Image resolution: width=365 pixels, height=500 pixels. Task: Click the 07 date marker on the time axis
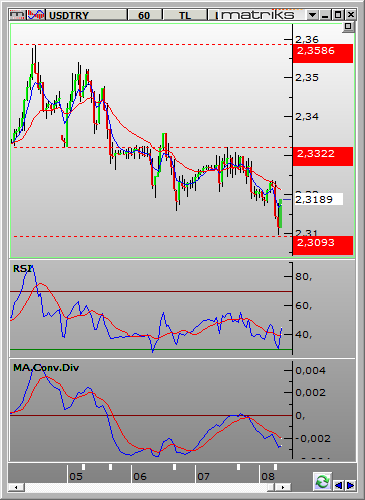tap(204, 477)
